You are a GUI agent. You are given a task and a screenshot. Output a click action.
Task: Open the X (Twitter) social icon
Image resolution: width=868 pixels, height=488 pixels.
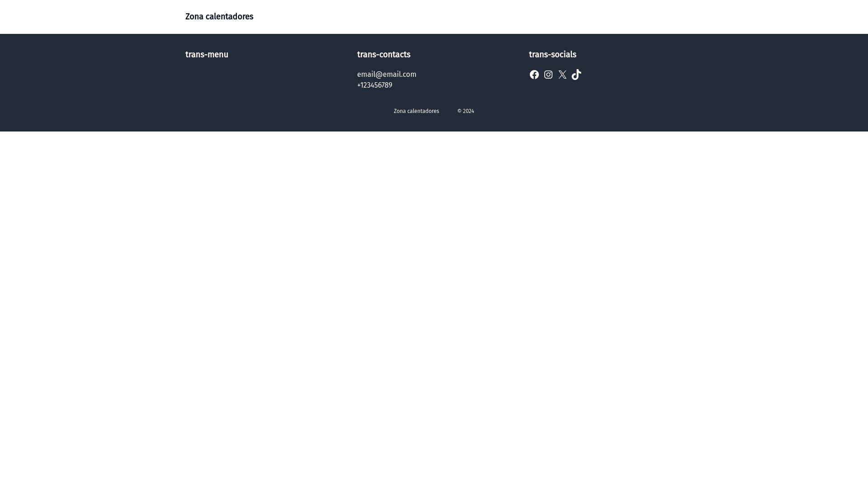(562, 75)
